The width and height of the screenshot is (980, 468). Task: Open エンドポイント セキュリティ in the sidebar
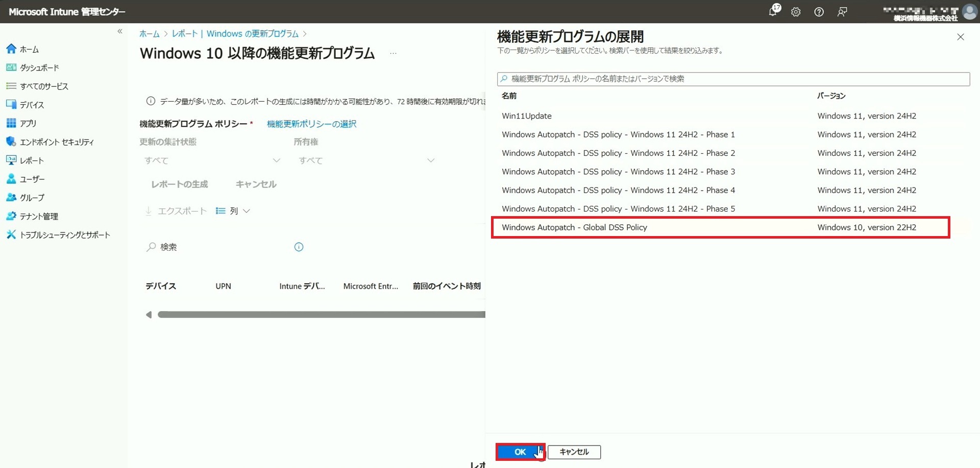(57, 142)
